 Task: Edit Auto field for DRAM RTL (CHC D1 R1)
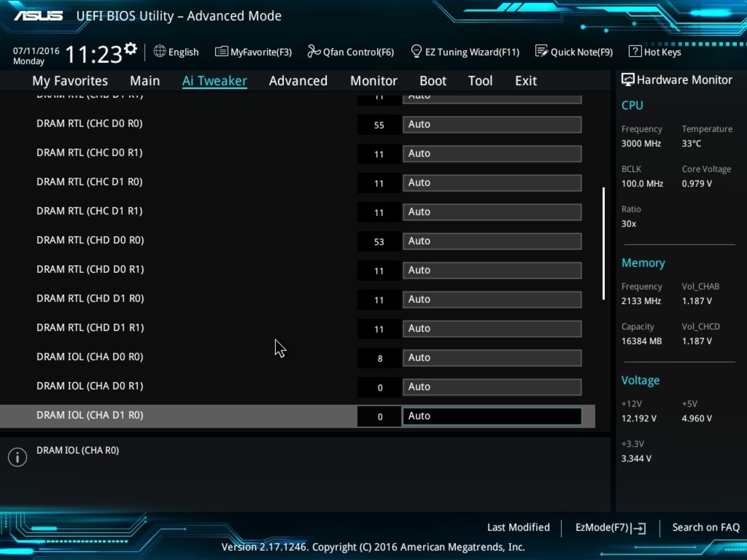coord(492,211)
